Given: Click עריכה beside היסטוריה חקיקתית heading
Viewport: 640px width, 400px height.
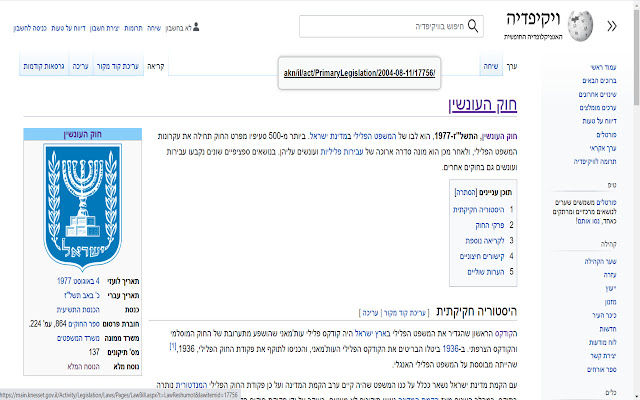Looking at the screenshot, I should pos(370,313).
